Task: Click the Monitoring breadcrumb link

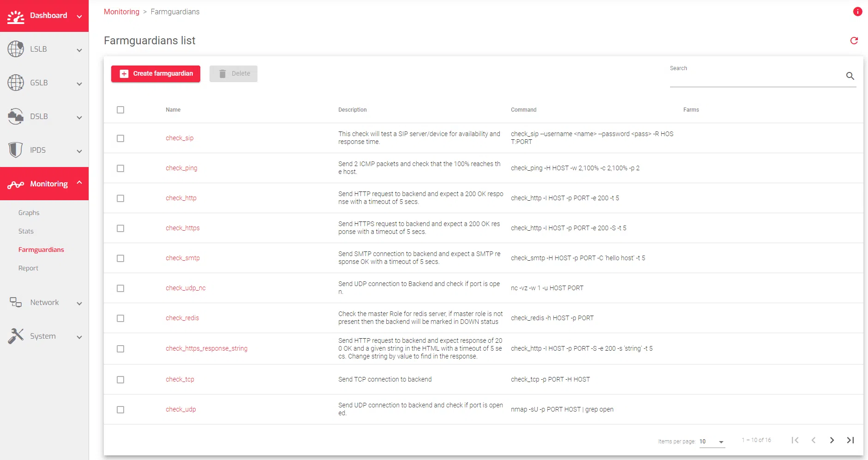Action: [121, 12]
